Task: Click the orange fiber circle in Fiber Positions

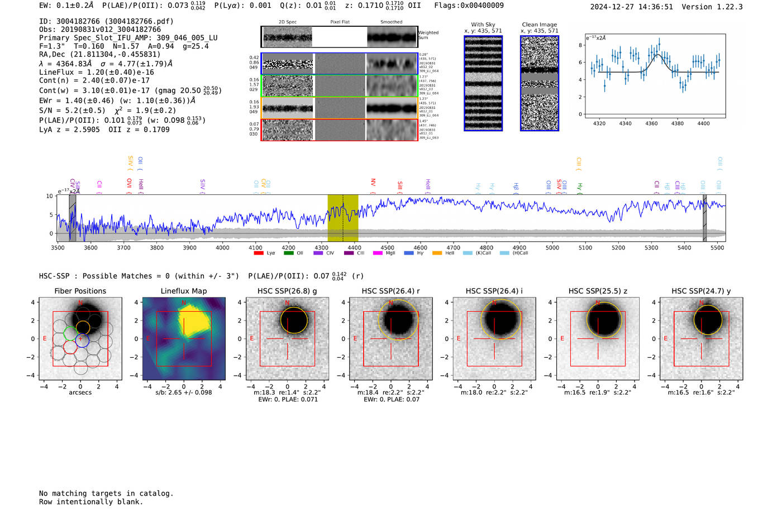Action: pos(83,327)
